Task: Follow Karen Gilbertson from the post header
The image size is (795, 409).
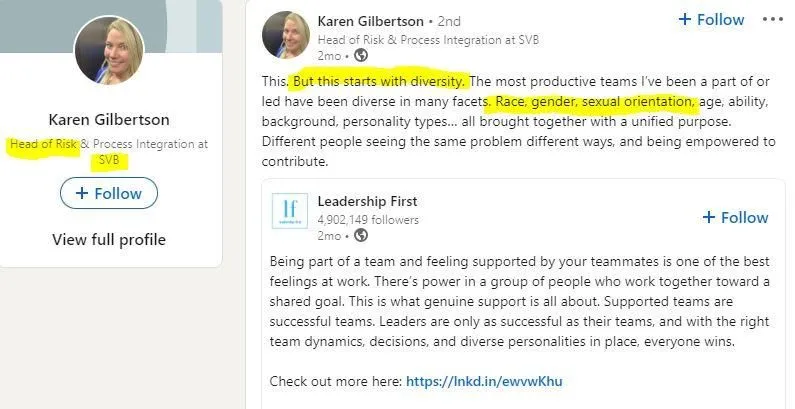Action: 711,19
